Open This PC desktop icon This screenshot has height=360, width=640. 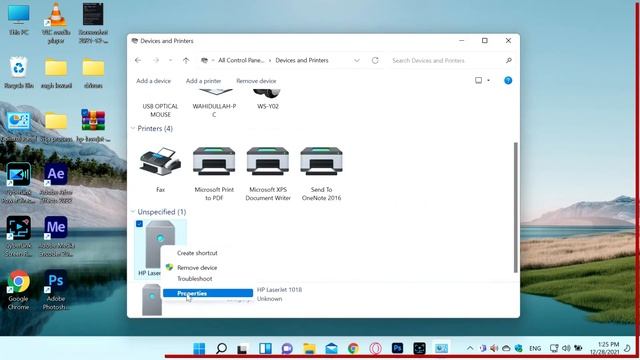tap(19, 20)
